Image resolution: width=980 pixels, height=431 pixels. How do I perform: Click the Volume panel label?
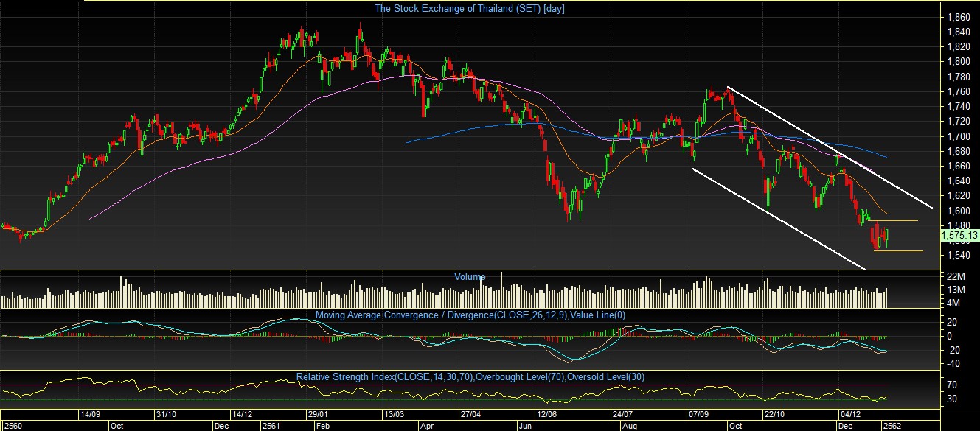(x=469, y=277)
